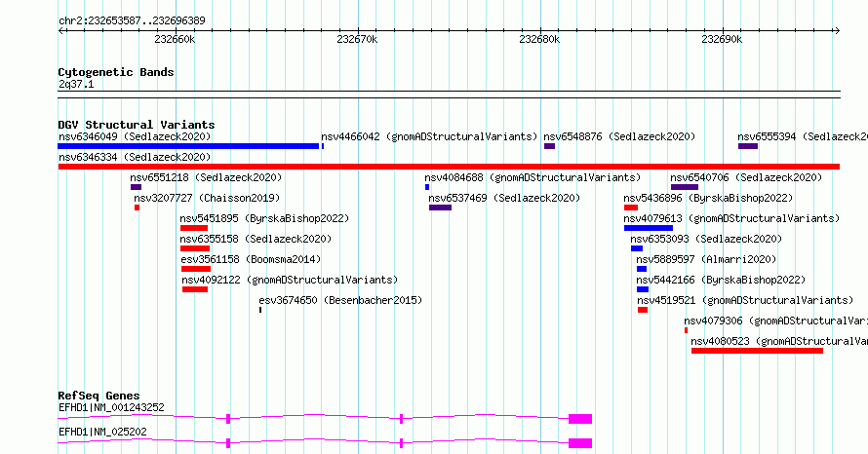Click red bar under nsv6355158
This screenshot has height=454, width=868.
[195, 248]
